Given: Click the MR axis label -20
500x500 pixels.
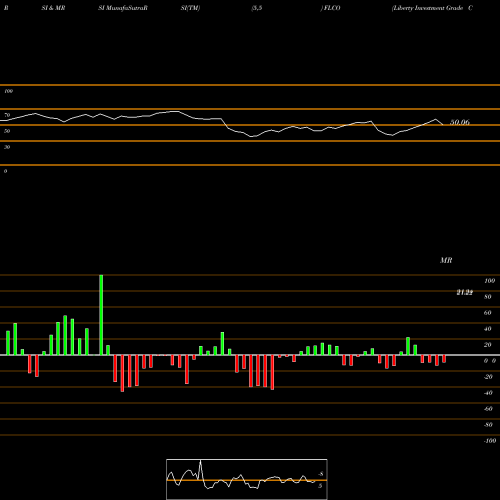Looking at the screenshot, I should point(488,377).
